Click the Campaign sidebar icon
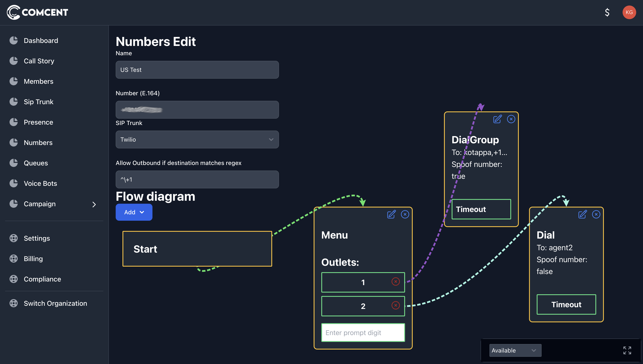The height and width of the screenshot is (364, 643). [14, 204]
